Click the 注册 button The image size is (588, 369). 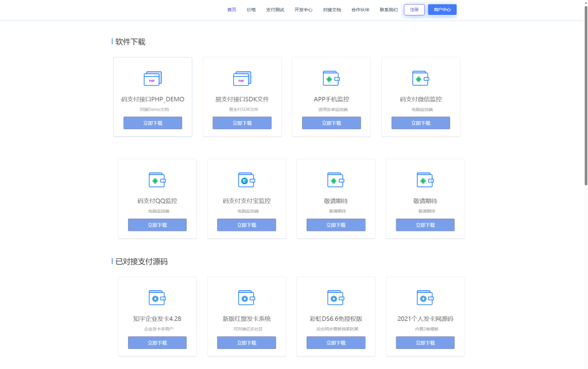[413, 10]
